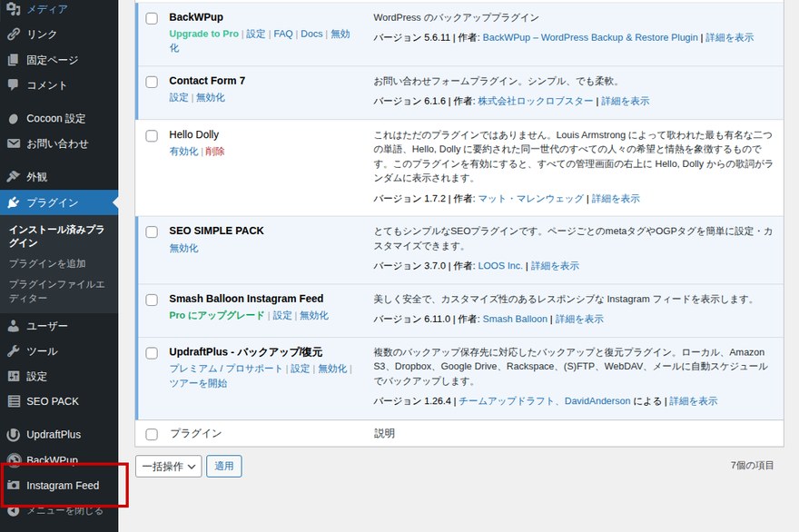
Task: Activate Hello Dolly via 有効化 link
Action: 183,152
